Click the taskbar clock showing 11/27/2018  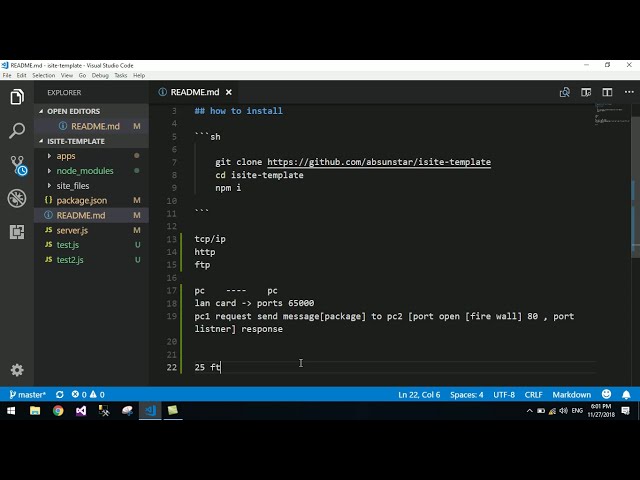(x=601, y=411)
